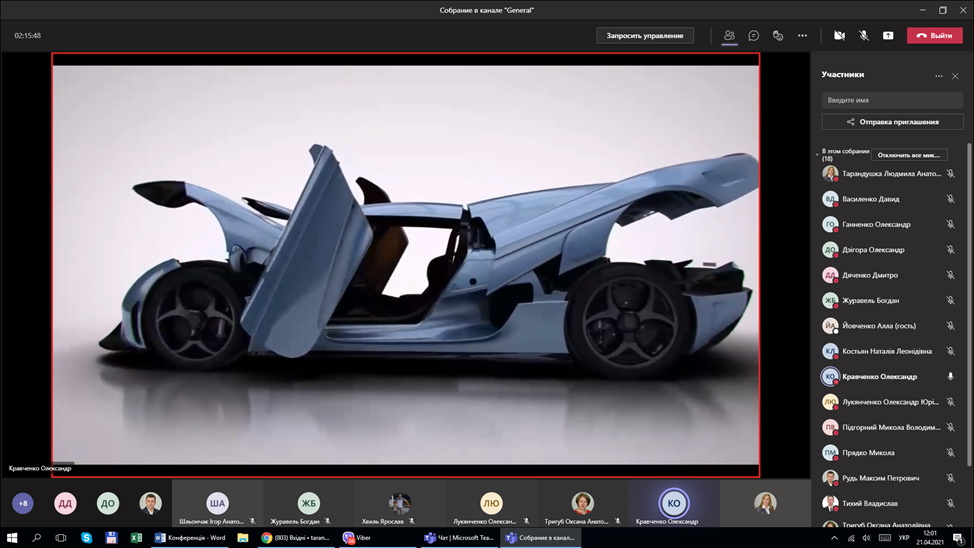
Task: Click the Запросить управление button
Action: coord(645,35)
